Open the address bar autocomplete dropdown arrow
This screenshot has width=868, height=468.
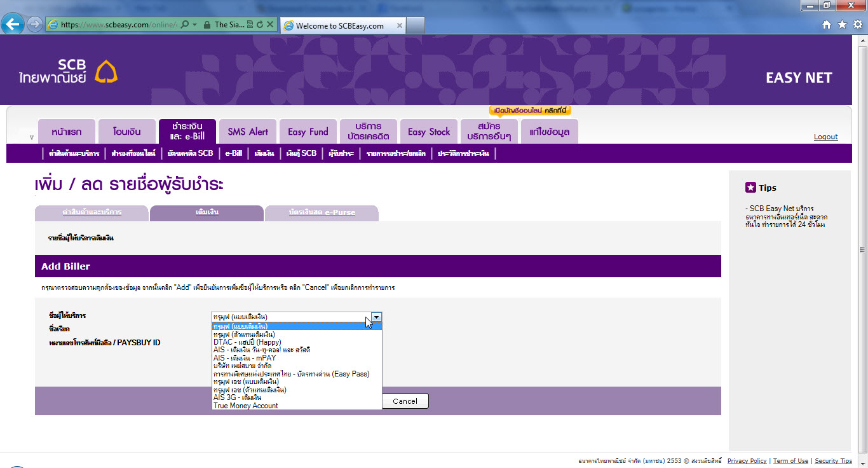pos(194,25)
